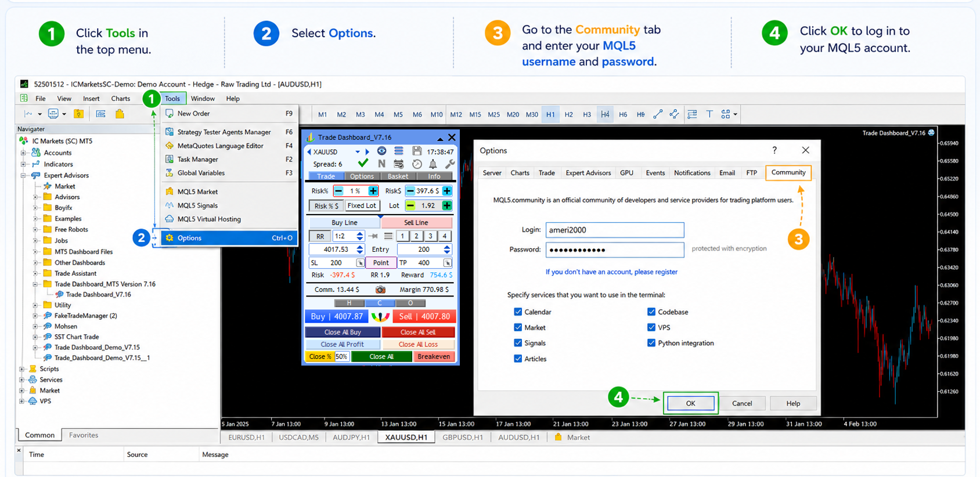Click the eye icon in Trade Dashboard
Screen dimensions: 980x477
pos(381,151)
